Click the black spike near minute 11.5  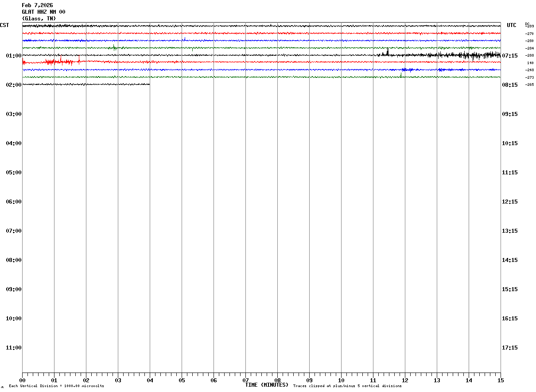pyautogui.click(x=388, y=51)
